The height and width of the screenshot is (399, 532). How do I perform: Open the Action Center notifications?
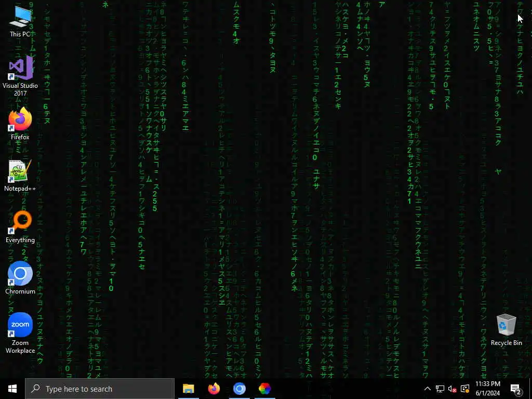pyautogui.click(x=516, y=389)
